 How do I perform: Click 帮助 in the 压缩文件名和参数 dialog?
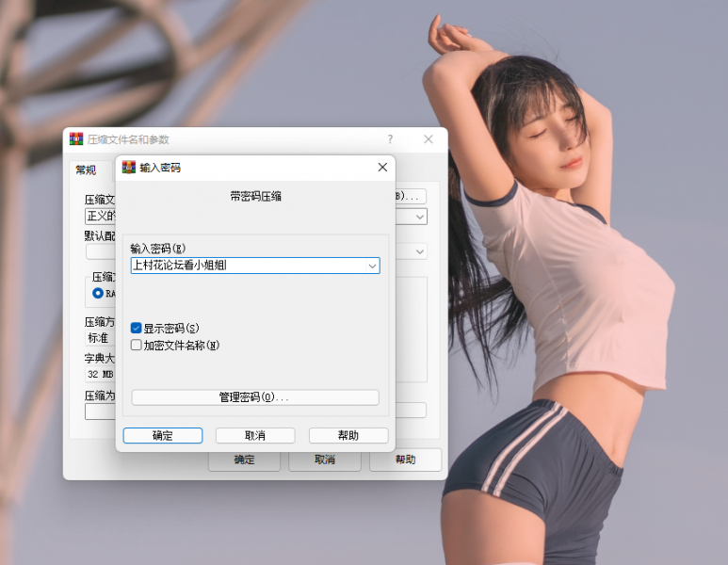tap(405, 460)
